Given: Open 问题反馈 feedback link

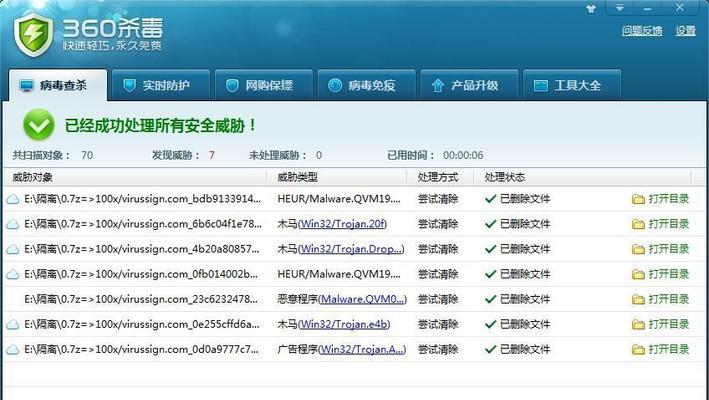Looking at the screenshot, I should pos(642,31).
